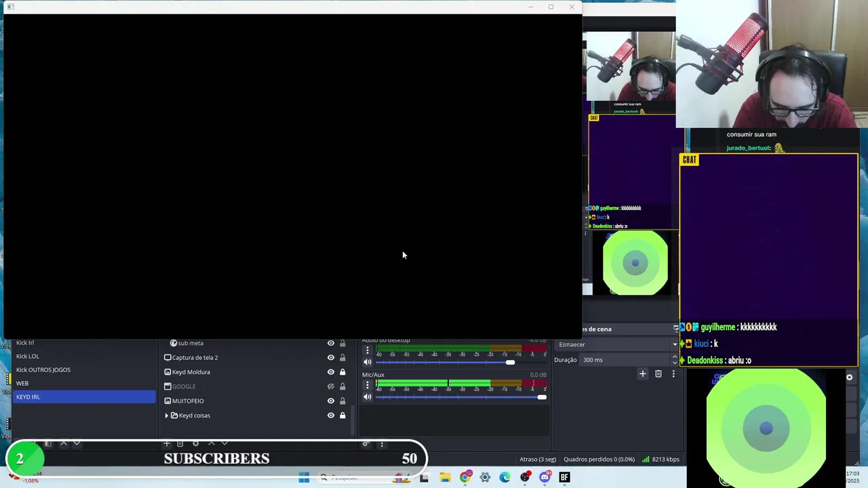Open Audio do desktop options menu
Screen dimensions: 868x488
coord(368,350)
